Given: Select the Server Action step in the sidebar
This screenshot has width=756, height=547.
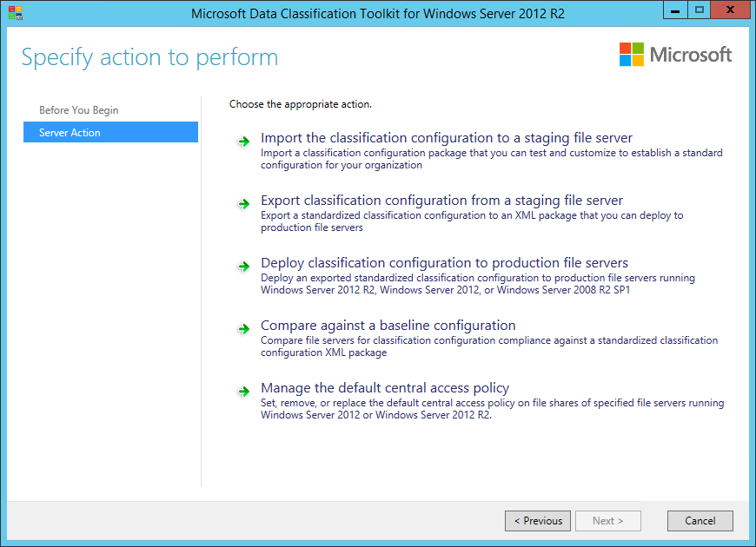Looking at the screenshot, I should pos(111,132).
